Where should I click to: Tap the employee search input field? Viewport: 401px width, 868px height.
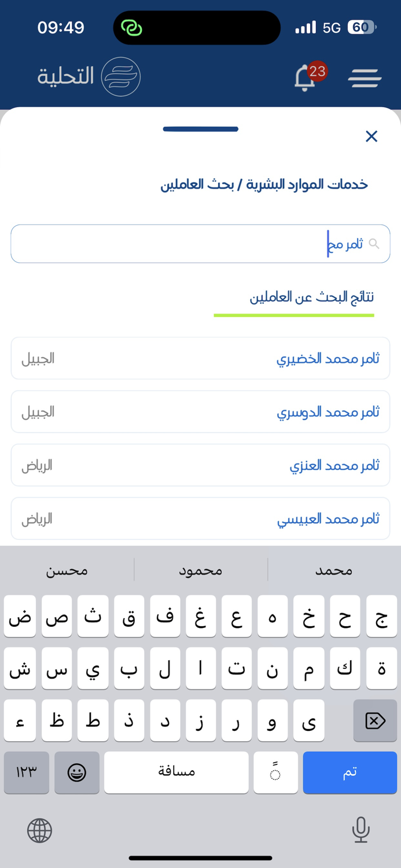pos(200,244)
